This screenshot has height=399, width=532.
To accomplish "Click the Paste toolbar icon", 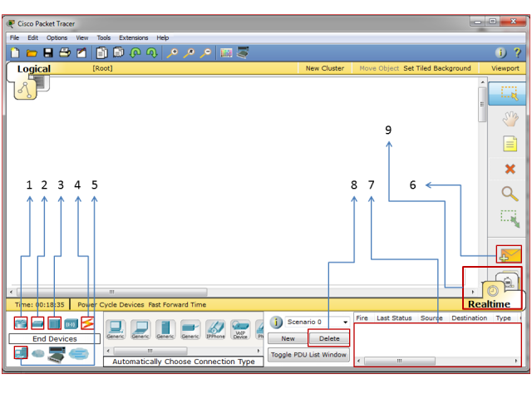I will coord(118,52).
